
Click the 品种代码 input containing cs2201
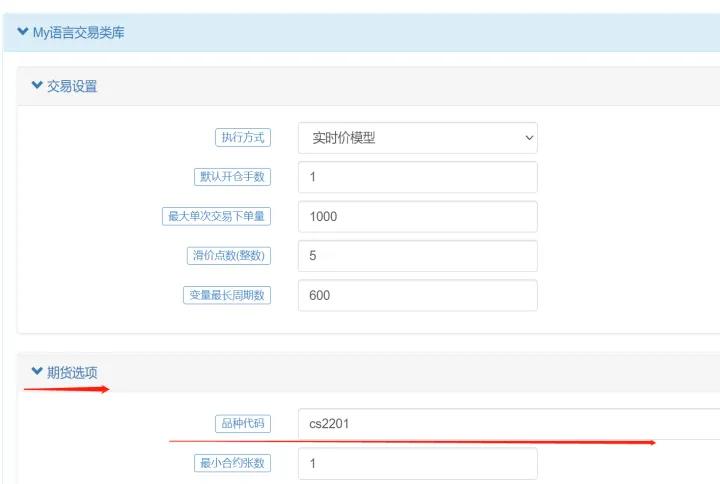pos(509,424)
